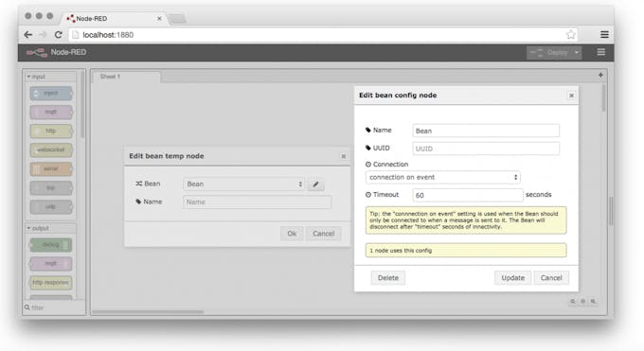Click the config Name field containing Bean
This screenshot has height=351, width=644.
[x=486, y=131]
